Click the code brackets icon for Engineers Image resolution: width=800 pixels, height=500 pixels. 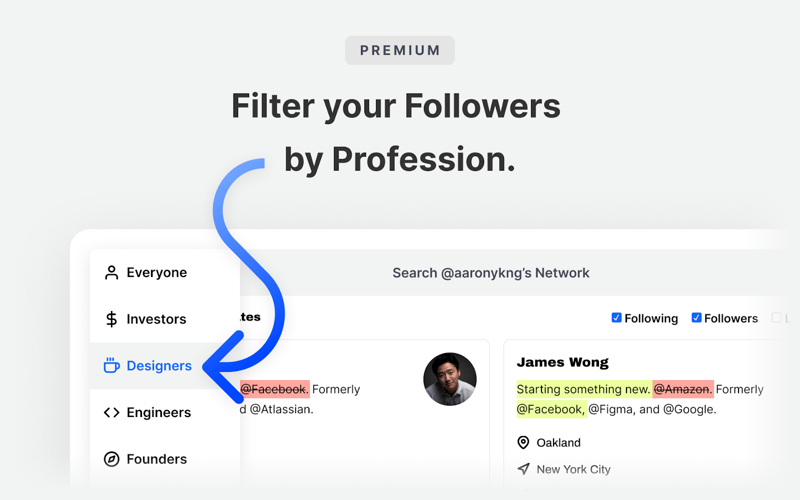click(112, 412)
